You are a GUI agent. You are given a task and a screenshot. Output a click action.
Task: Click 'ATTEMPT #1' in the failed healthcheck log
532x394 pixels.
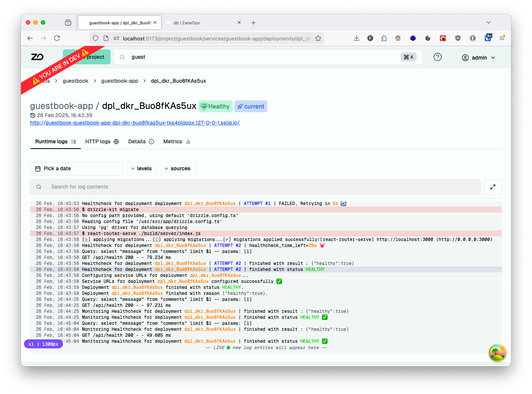pyautogui.click(x=257, y=204)
